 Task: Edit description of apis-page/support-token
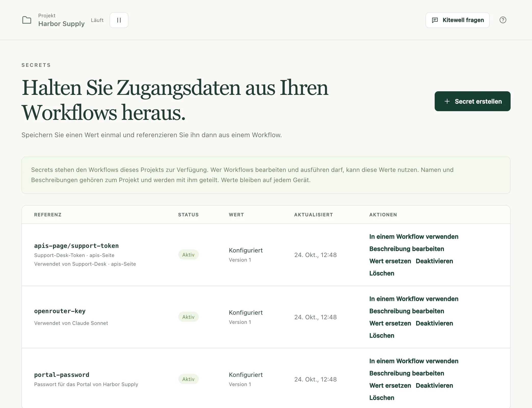[407, 249]
